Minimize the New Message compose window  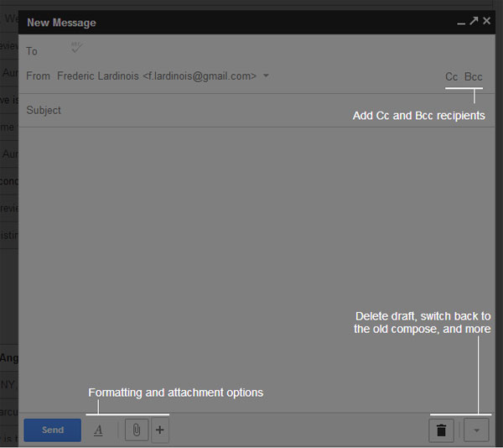(x=461, y=22)
